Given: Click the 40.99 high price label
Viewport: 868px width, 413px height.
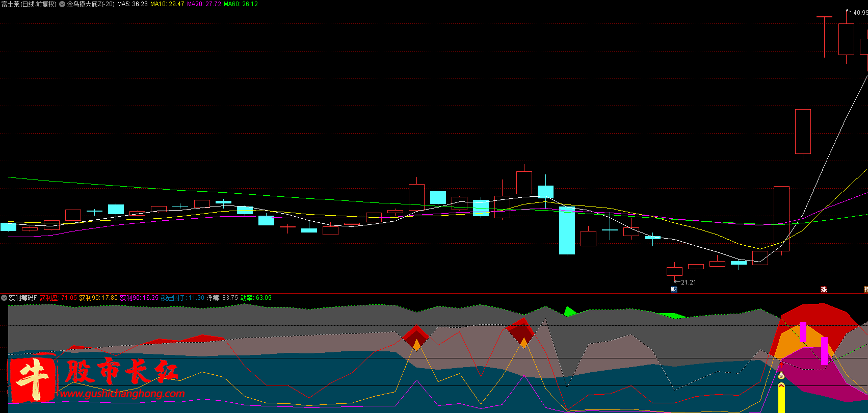Looking at the screenshot, I should (x=860, y=13).
